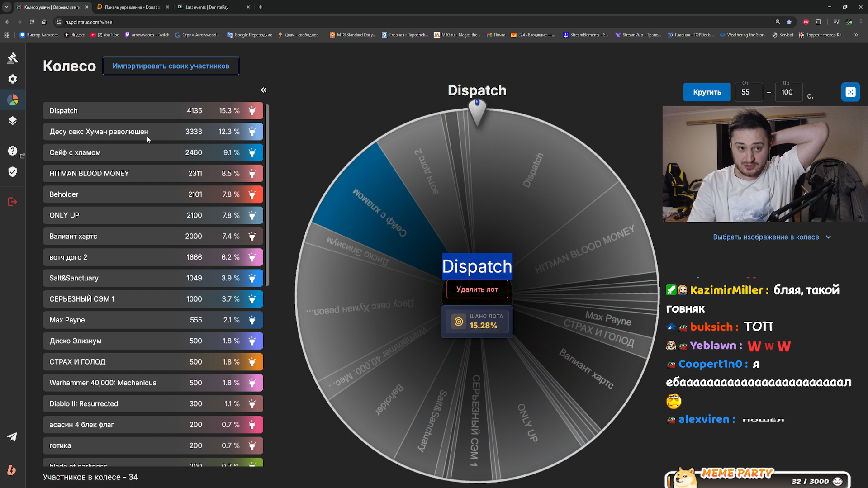Image resolution: width=868 pixels, height=488 pixels.
Task: Click crown icon on Валиант хартс row
Action: [x=252, y=237]
